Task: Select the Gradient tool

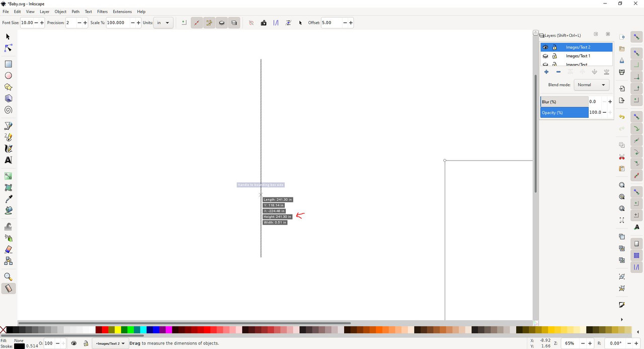Action: [8, 176]
